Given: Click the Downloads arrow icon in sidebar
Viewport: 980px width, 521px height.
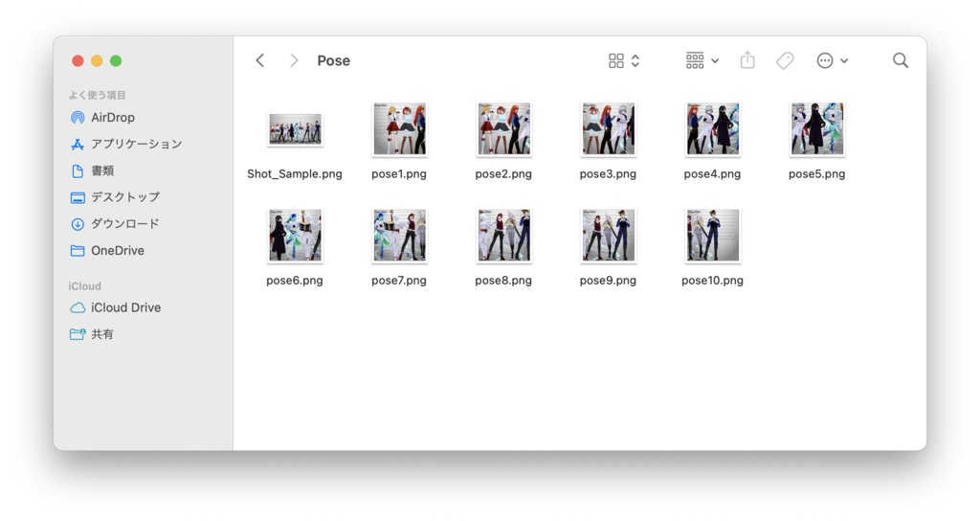Looking at the screenshot, I should [x=78, y=224].
